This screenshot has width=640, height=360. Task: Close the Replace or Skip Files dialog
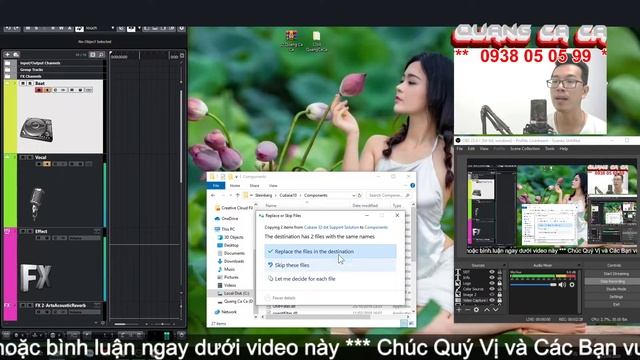tap(397, 215)
